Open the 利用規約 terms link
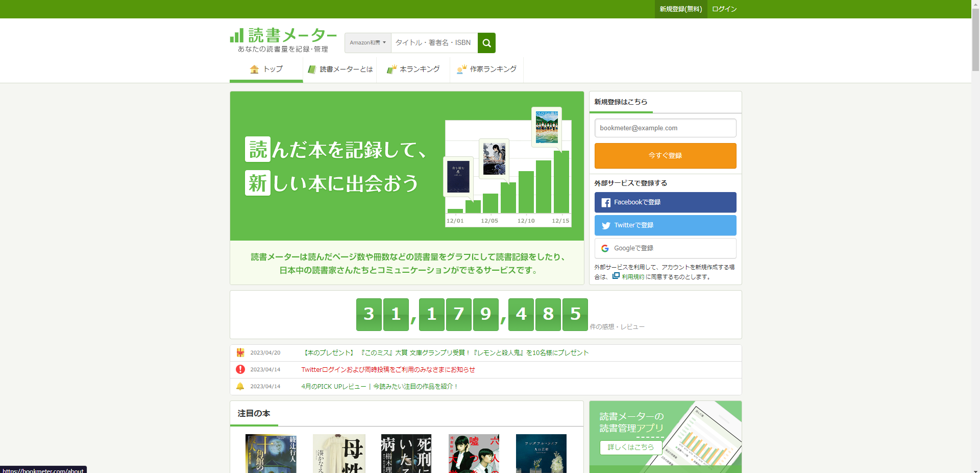Screen dimensions: 980x473 point(633,277)
